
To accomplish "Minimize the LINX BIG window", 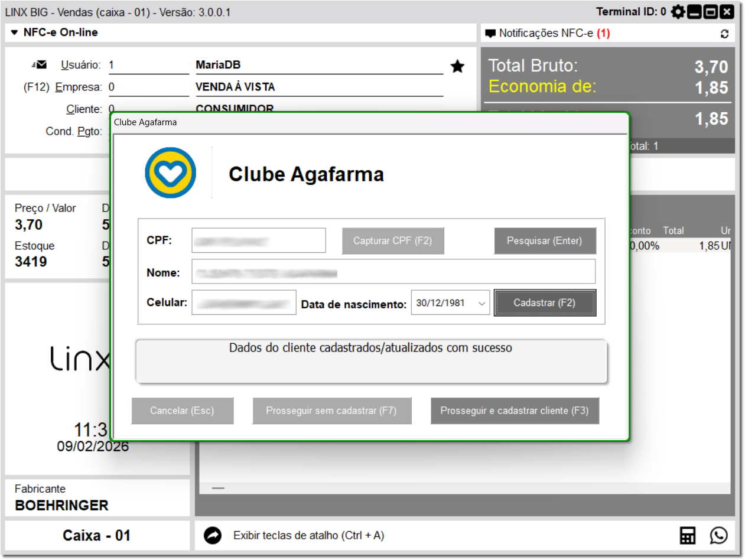I will point(694,12).
